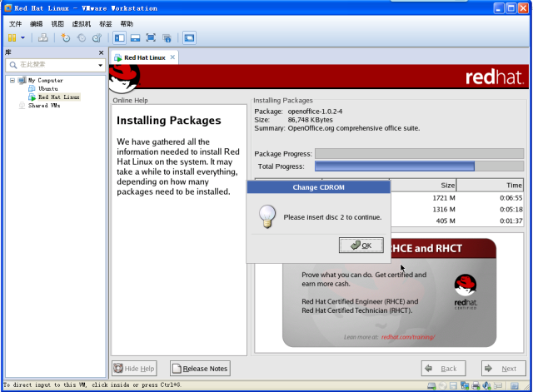Image resolution: width=533 pixels, height=392 pixels.
Task: Click the 0:06:55 time value
Action: (x=511, y=198)
